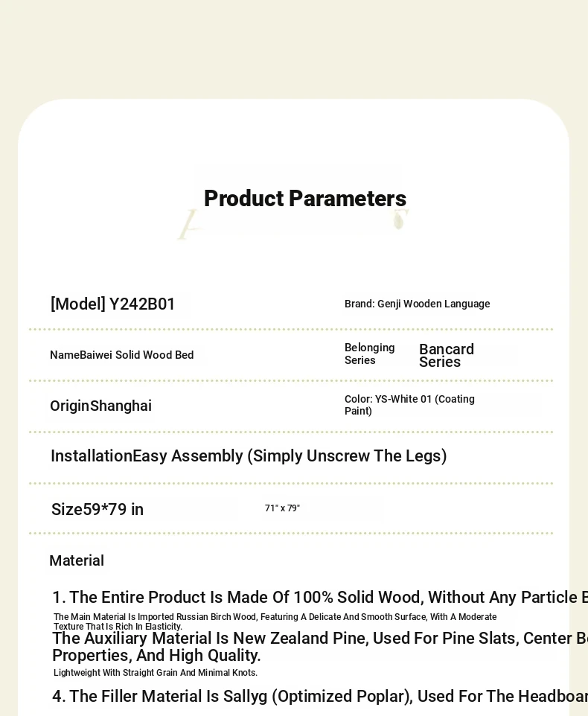
Task: Click the 100% Solid Wood material line
Action: pyautogui.click(x=320, y=597)
